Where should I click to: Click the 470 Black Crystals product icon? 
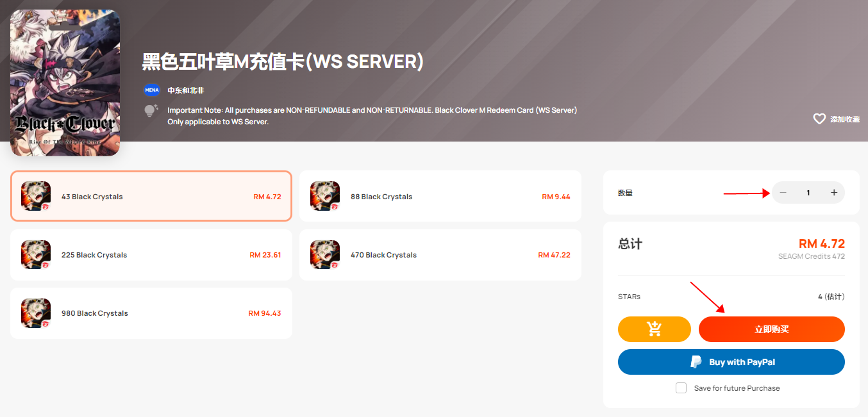325,255
